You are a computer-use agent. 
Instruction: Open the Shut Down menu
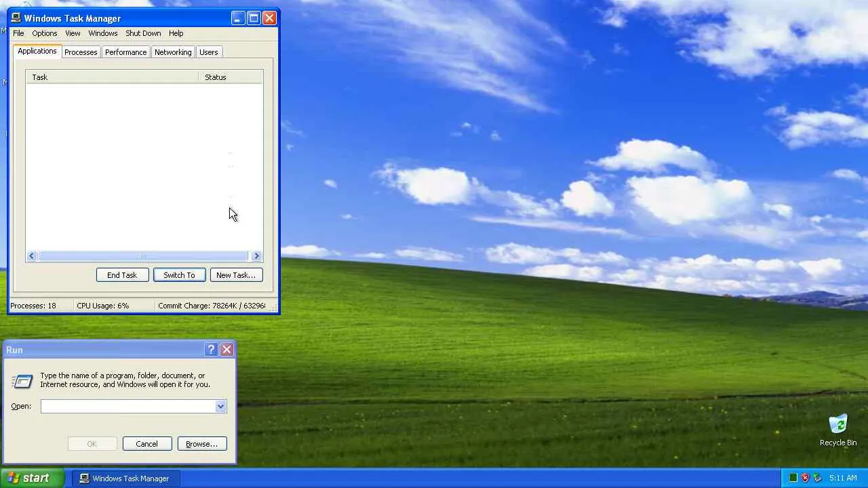(x=143, y=33)
